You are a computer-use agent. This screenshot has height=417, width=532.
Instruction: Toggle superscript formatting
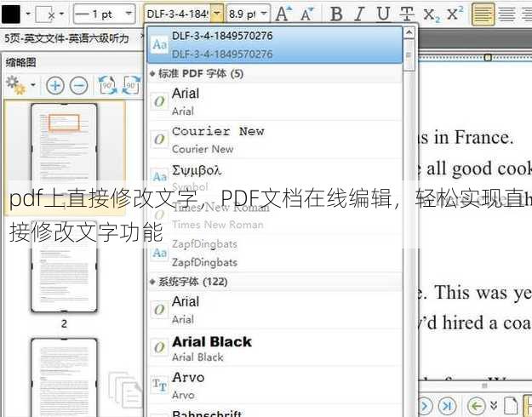[455, 14]
